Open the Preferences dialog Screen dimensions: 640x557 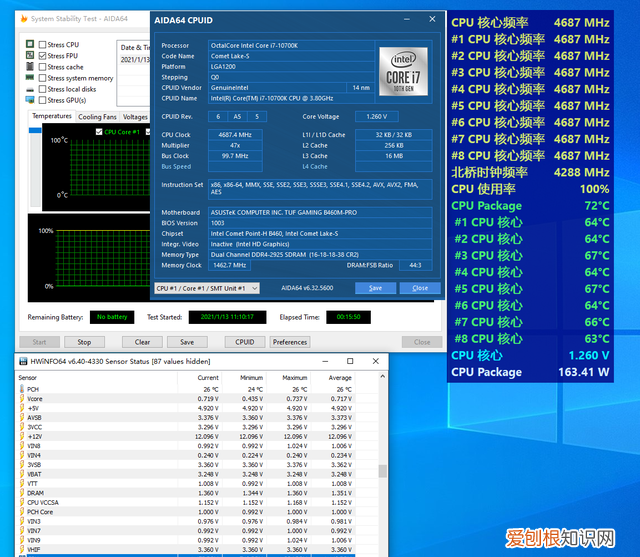point(290,342)
